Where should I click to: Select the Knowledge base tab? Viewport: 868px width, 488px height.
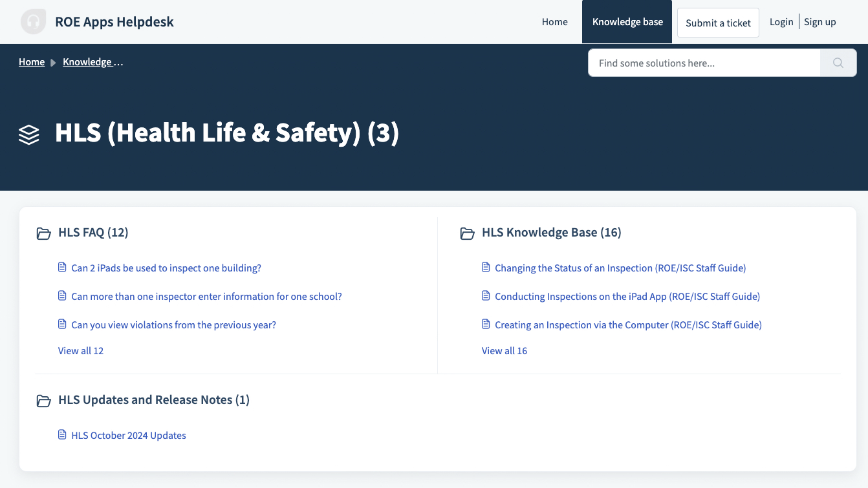627,22
